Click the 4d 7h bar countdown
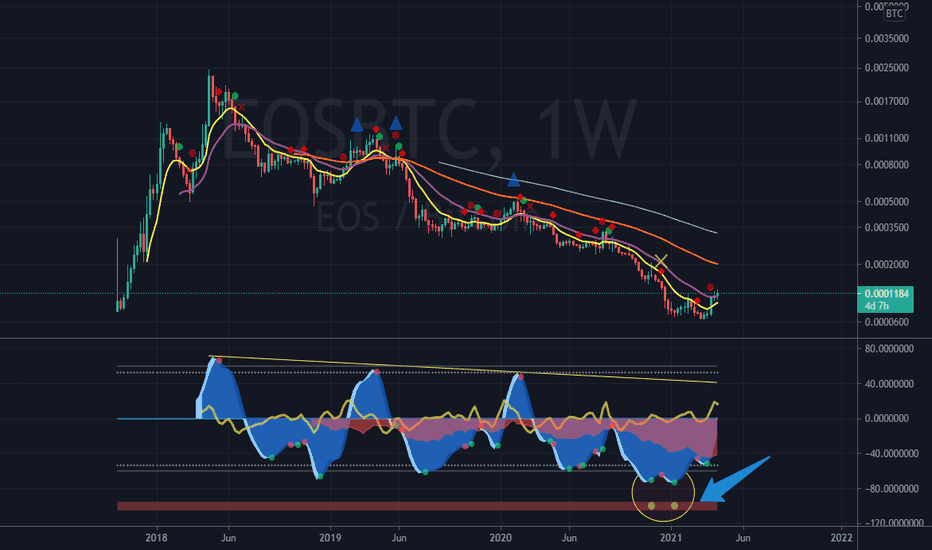This screenshot has width=932, height=550. tap(877, 306)
